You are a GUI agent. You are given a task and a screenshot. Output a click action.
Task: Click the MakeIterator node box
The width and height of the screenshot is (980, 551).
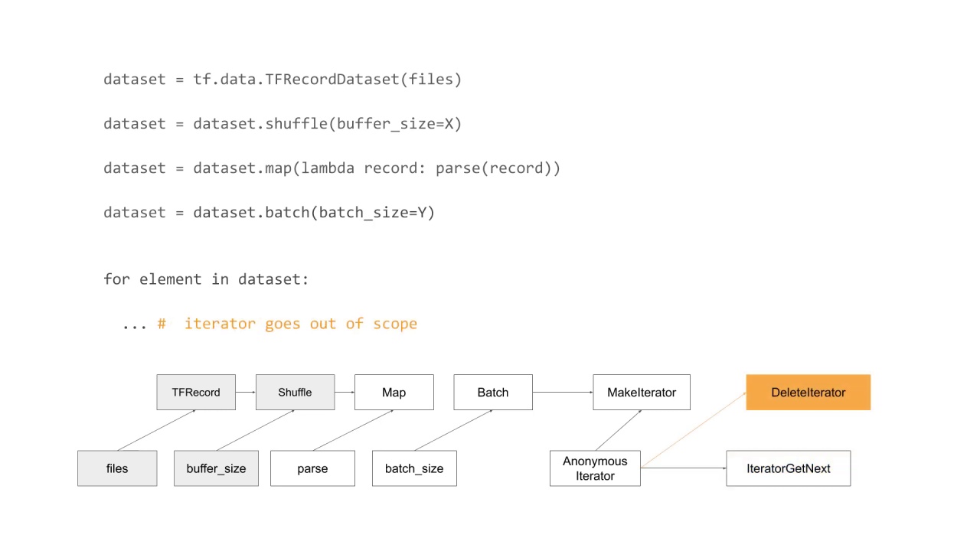tap(642, 392)
